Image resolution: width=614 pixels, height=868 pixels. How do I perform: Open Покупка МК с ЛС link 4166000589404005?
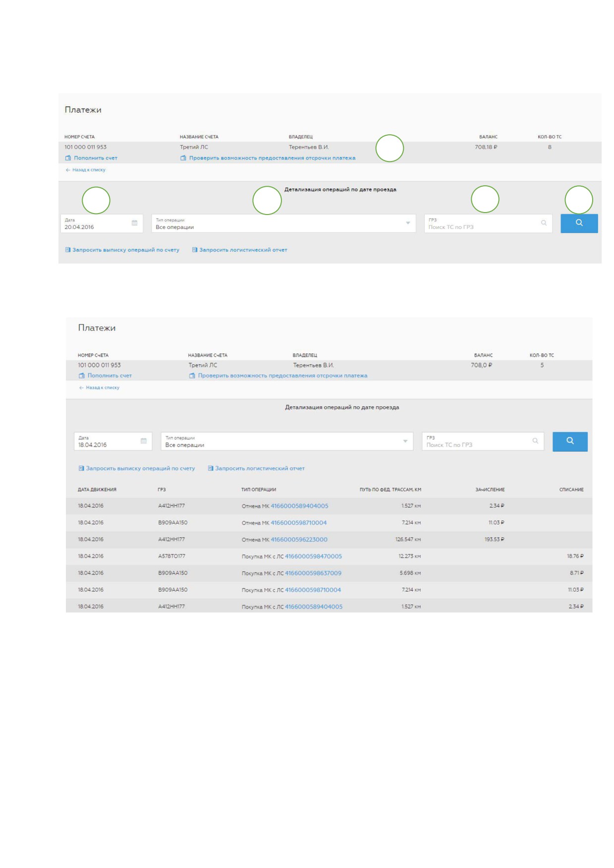click(314, 607)
